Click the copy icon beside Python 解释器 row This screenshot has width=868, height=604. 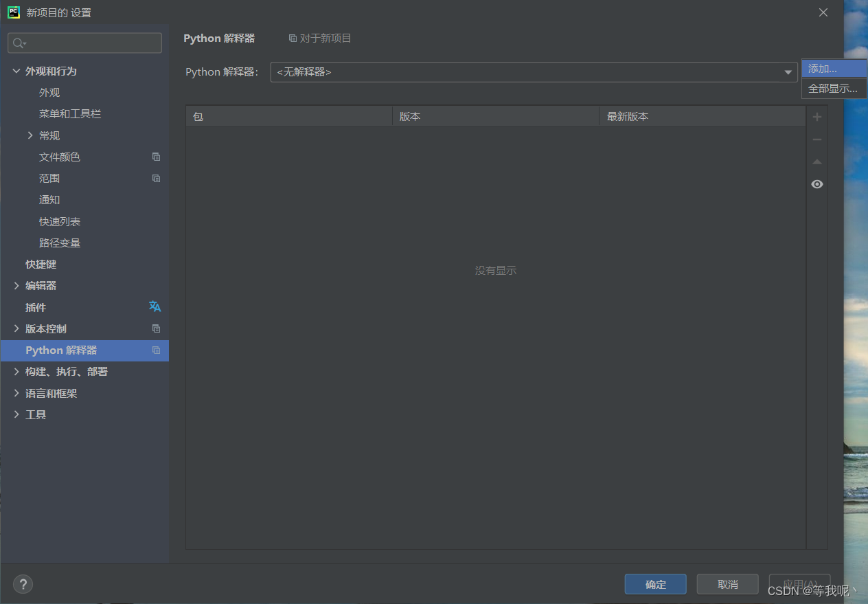point(156,350)
